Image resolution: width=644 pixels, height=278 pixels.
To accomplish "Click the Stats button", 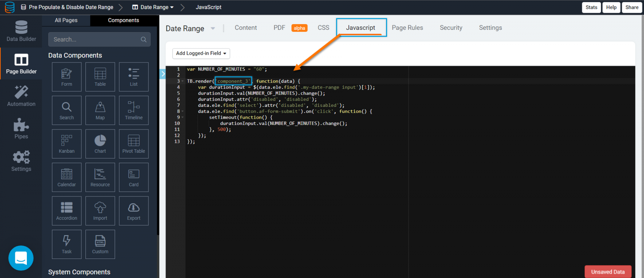I will (x=591, y=7).
